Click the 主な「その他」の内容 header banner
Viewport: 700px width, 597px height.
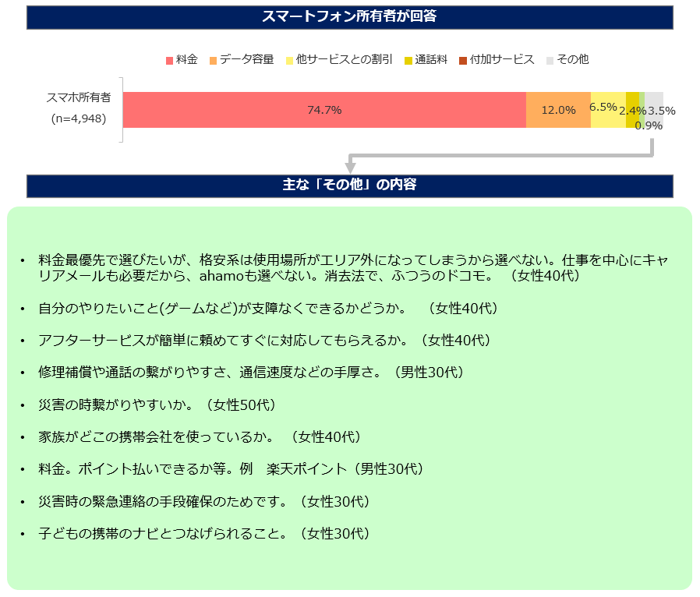pyautogui.click(x=349, y=185)
